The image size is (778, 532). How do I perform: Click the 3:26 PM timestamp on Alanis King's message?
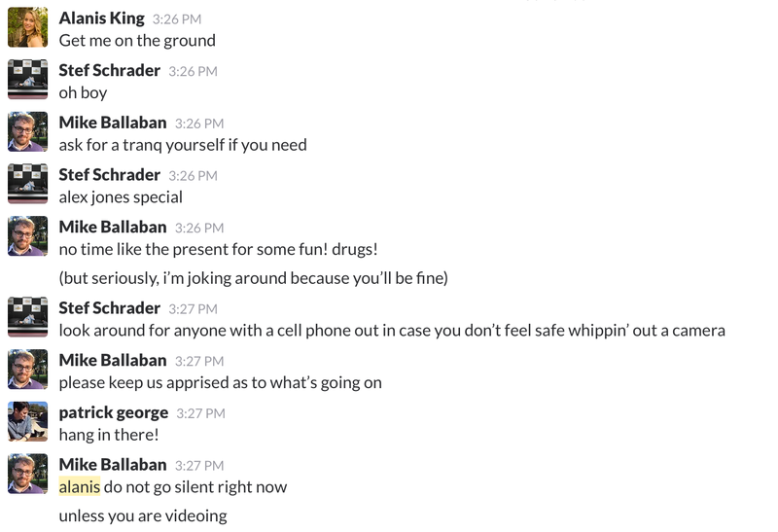point(177,19)
